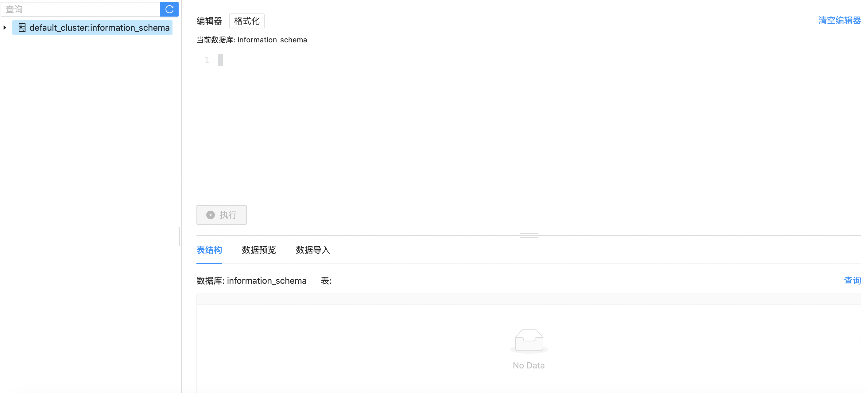Click the horizontal splitter handle below the editor
868x393 pixels.
click(x=529, y=235)
